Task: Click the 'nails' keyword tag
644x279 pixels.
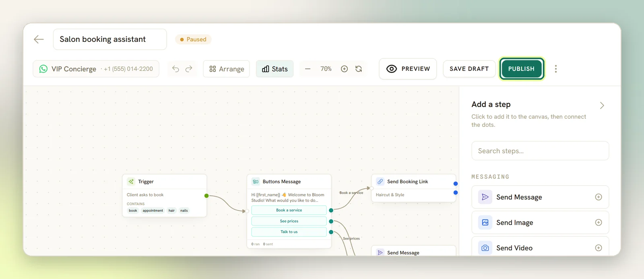Action: point(184,211)
